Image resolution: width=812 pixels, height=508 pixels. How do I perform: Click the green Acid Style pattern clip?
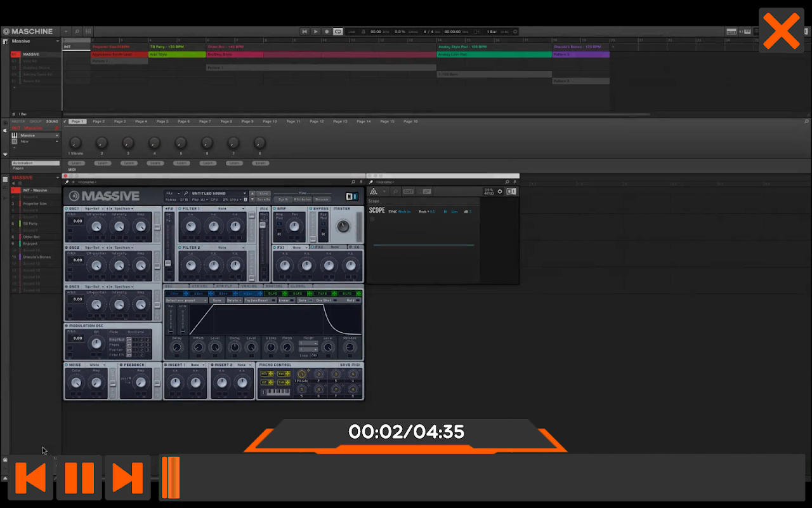(x=177, y=55)
